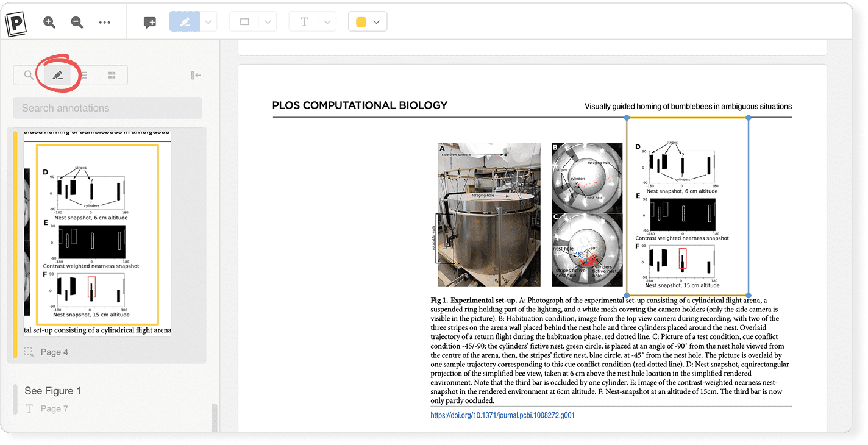
Task: Open the journal DOI link
Action: point(502,415)
